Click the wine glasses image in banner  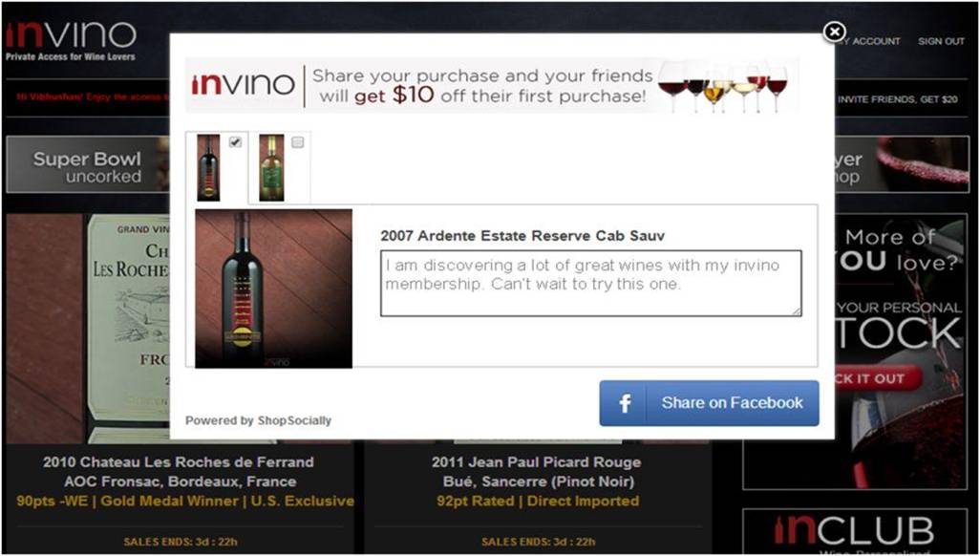click(723, 86)
